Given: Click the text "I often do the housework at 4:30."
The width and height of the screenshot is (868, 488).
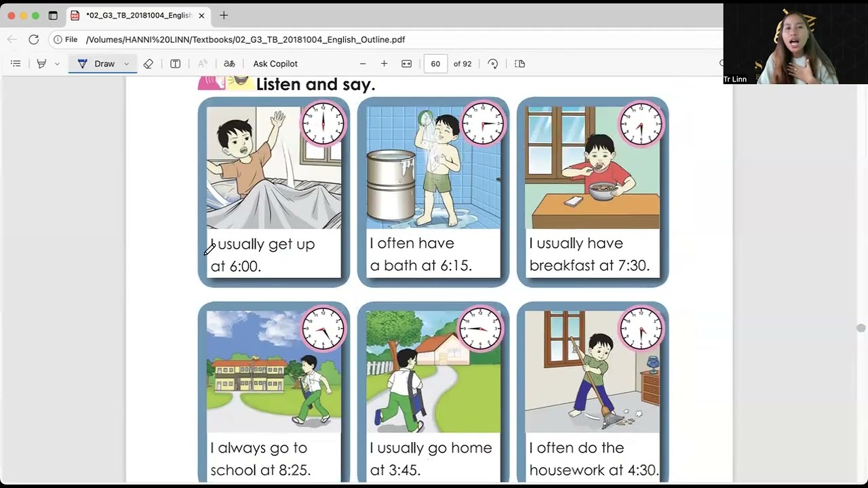Looking at the screenshot, I should point(593,459).
